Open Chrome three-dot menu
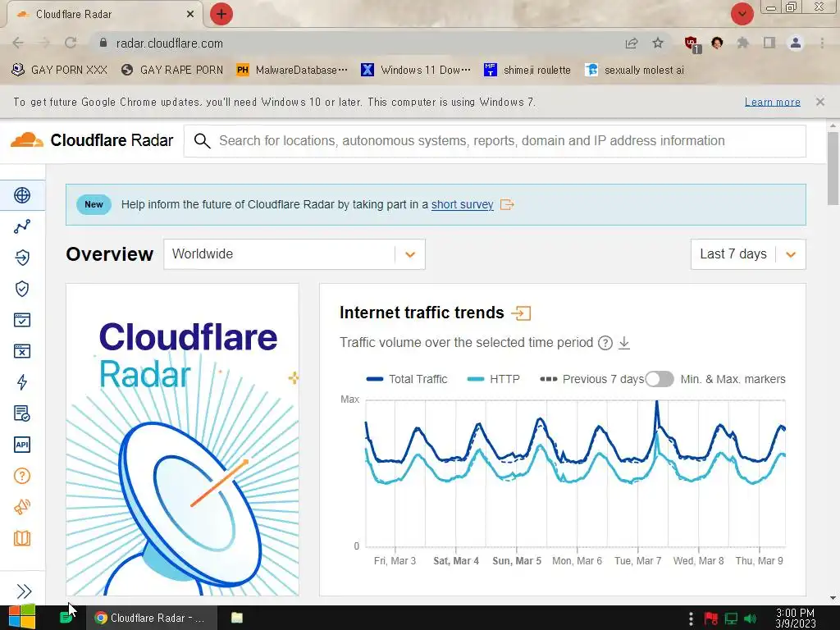840x630 pixels. tap(822, 43)
